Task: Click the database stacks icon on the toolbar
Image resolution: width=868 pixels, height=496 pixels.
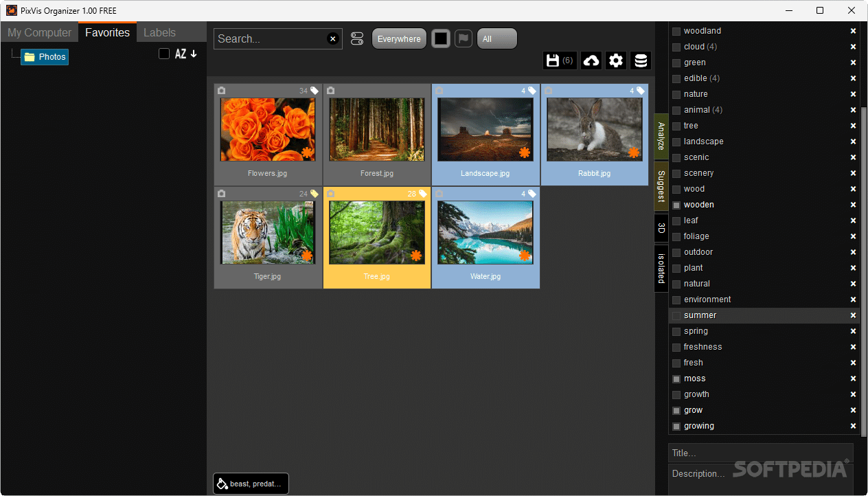Action: [x=640, y=60]
